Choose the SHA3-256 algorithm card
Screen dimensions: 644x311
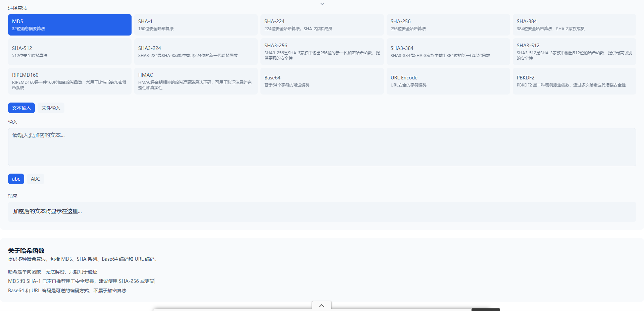tap(322, 52)
